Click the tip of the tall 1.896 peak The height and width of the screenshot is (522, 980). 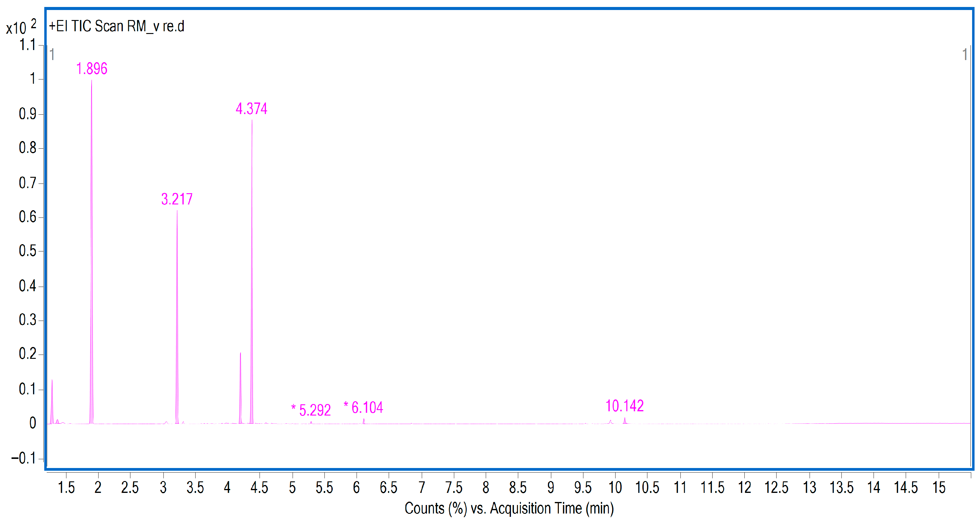click(92, 81)
